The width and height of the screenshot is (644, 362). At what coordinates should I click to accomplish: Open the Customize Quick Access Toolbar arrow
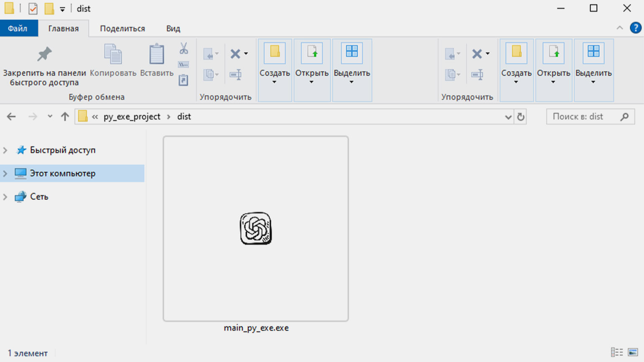point(62,9)
